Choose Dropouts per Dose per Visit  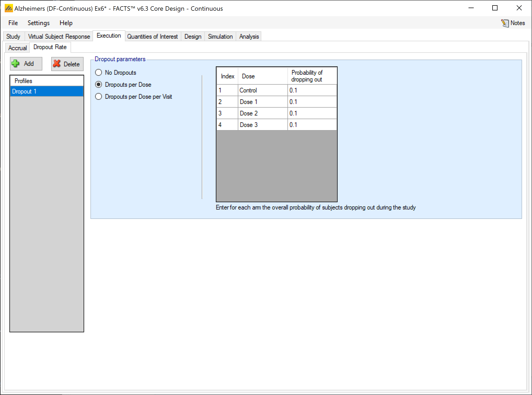(99, 96)
